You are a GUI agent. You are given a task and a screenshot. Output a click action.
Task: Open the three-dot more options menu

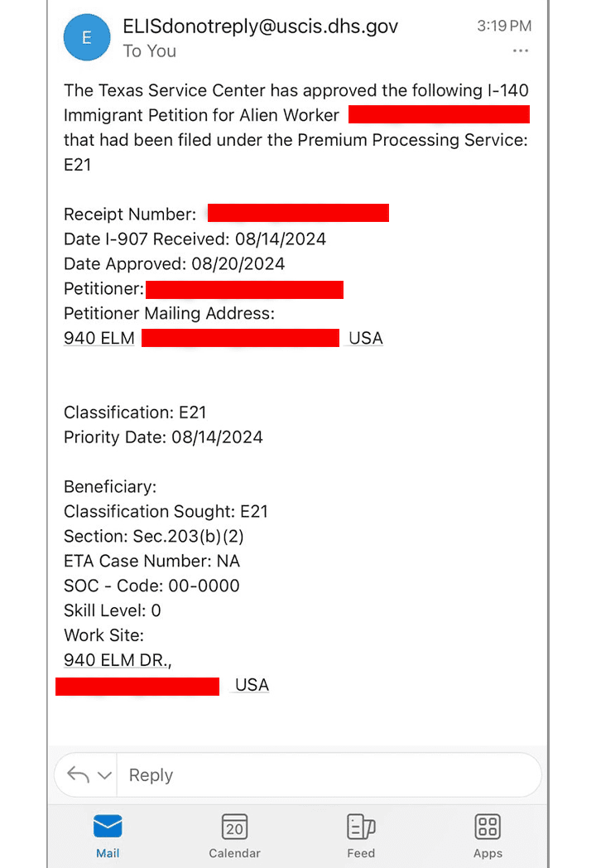(520, 51)
